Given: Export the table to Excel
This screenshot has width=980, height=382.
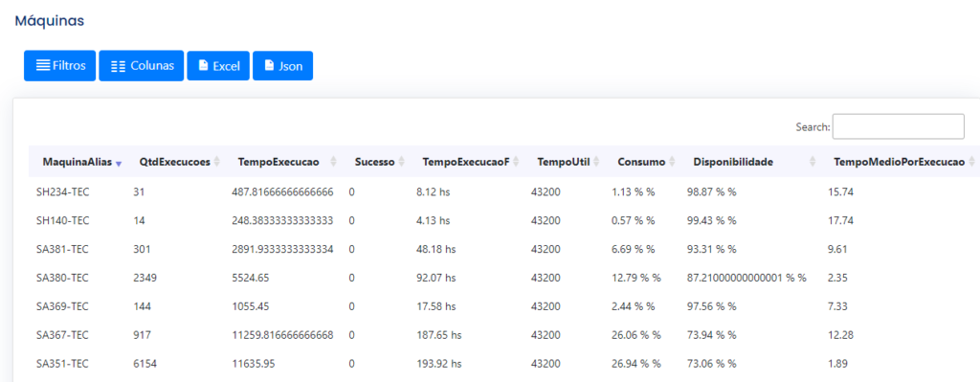Looking at the screenshot, I should tap(218, 66).
